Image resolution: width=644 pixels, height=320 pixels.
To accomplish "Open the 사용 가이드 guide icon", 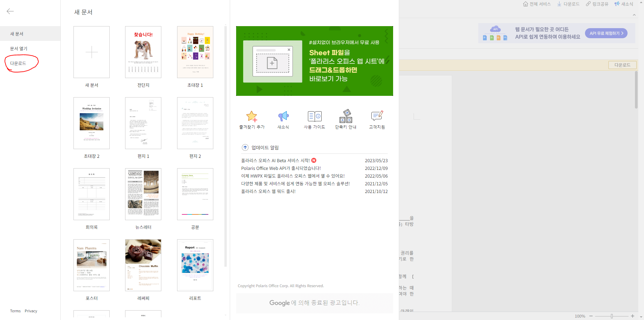I will point(314,116).
